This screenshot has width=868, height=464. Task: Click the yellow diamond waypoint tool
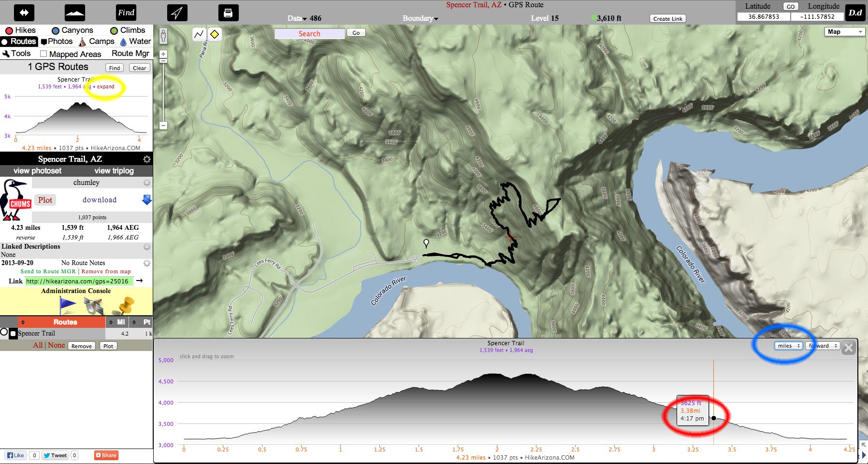215,34
